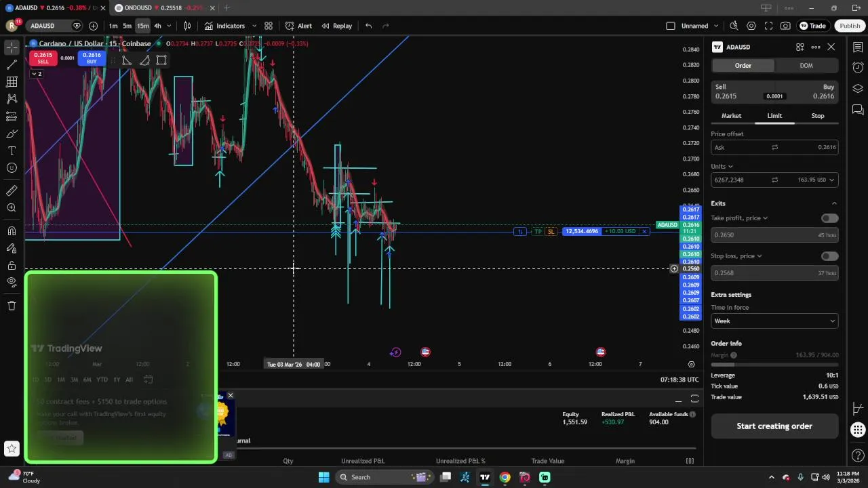Select the rectangle shape tool
Image resolution: width=868 pixels, height=488 pixels.
tap(161, 60)
